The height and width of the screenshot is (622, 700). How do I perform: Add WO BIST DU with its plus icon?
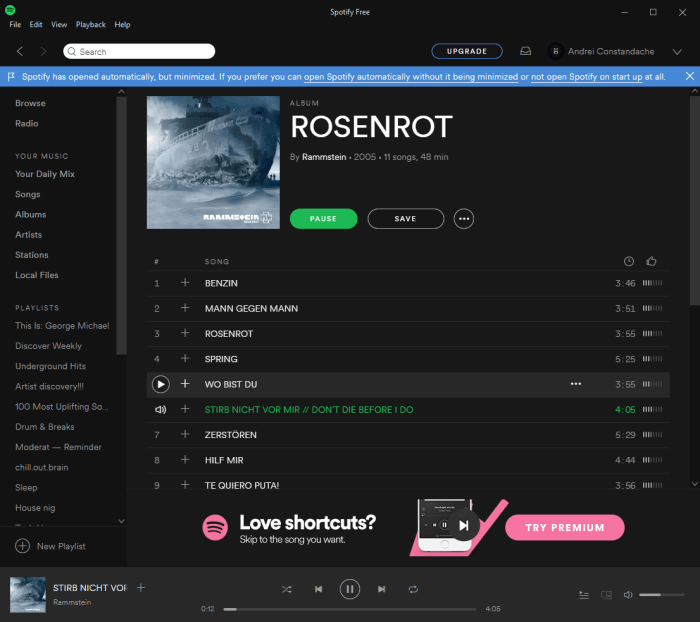tap(185, 384)
